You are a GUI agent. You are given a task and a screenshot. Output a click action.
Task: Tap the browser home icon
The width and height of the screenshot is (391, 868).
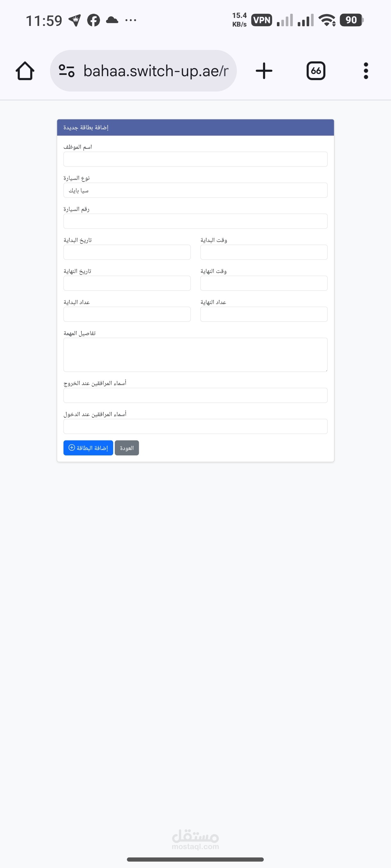(x=25, y=71)
